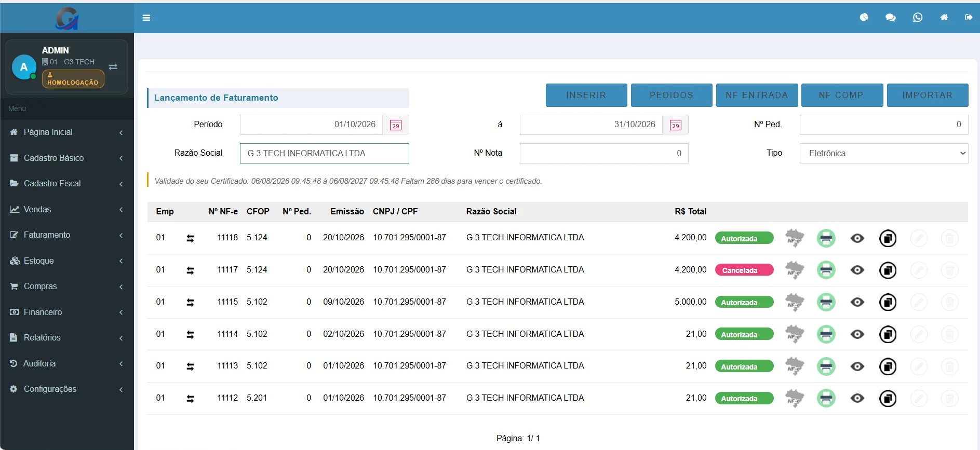Click the logout icon in header
Viewport: 980px width, 450px height.
[969, 17]
